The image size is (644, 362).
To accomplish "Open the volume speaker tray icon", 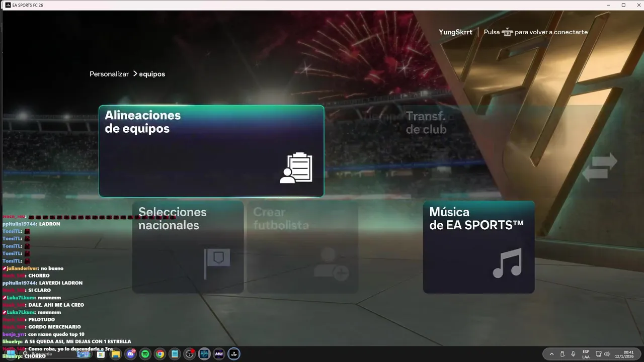I will coord(607,354).
